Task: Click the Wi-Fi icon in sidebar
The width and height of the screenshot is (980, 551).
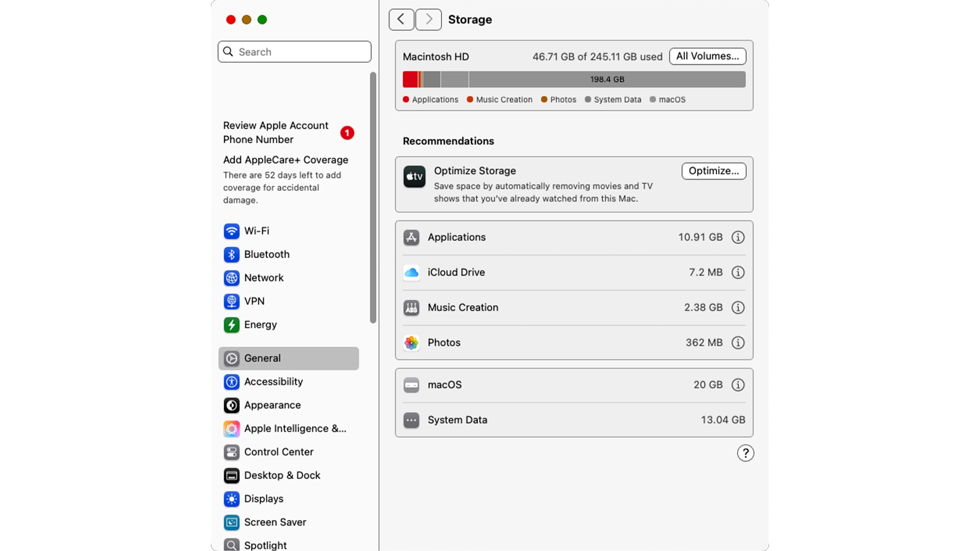Action: 231,231
